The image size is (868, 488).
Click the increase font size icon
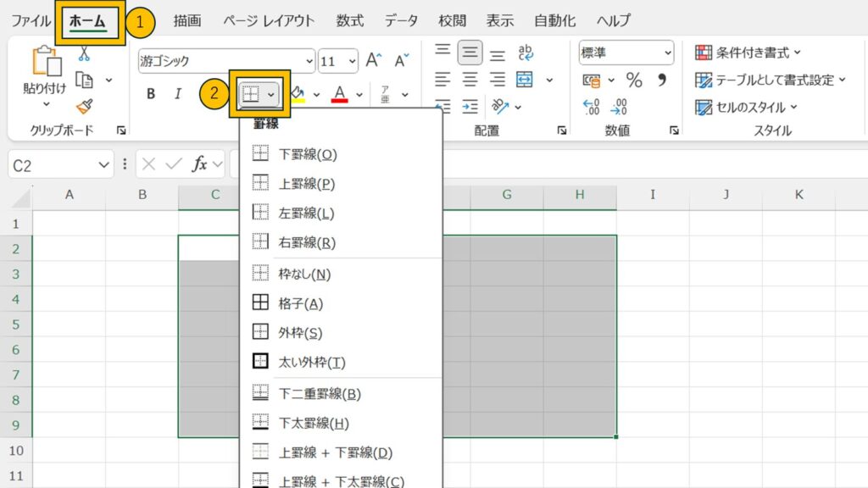[374, 60]
